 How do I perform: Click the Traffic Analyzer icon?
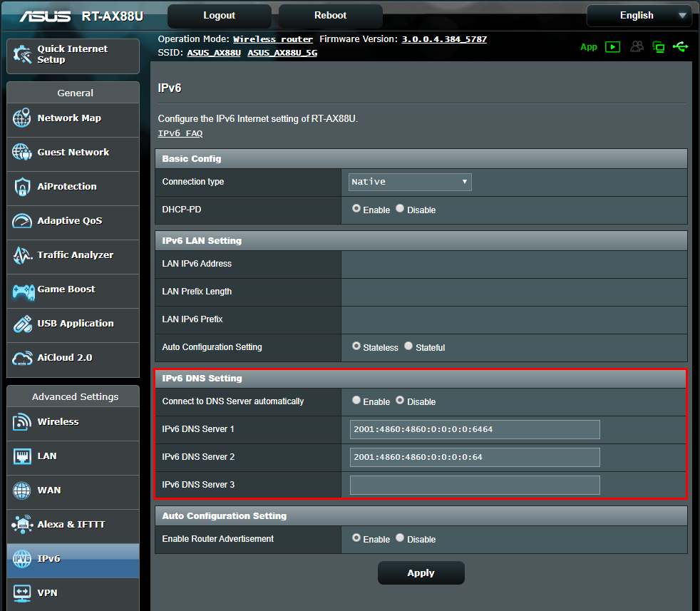[x=22, y=255]
